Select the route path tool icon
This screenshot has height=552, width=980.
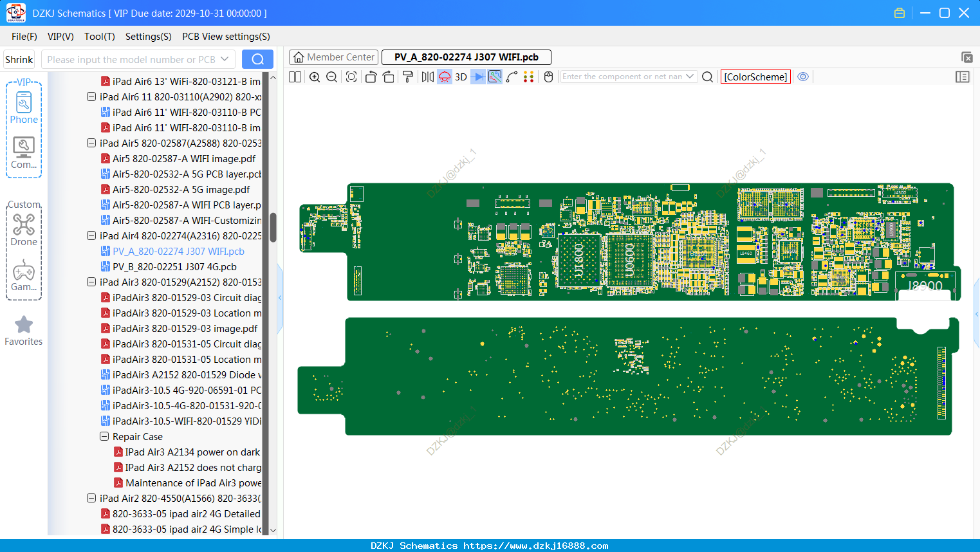pyautogui.click(x=512, y=77)
